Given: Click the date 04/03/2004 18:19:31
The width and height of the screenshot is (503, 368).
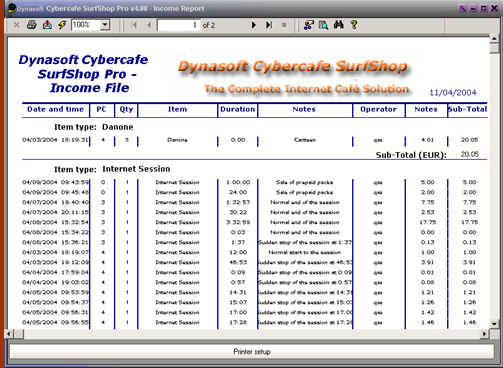Looking at the screenshot, I should click(x=55, y=140).
